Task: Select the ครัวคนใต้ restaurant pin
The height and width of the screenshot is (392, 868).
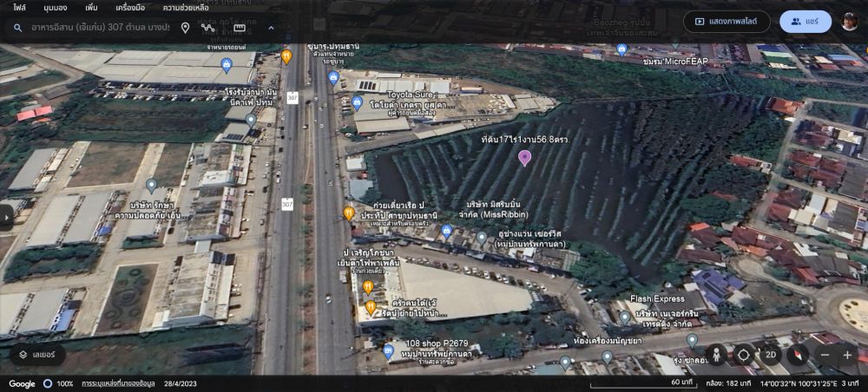Action: [x=371, y=307]
